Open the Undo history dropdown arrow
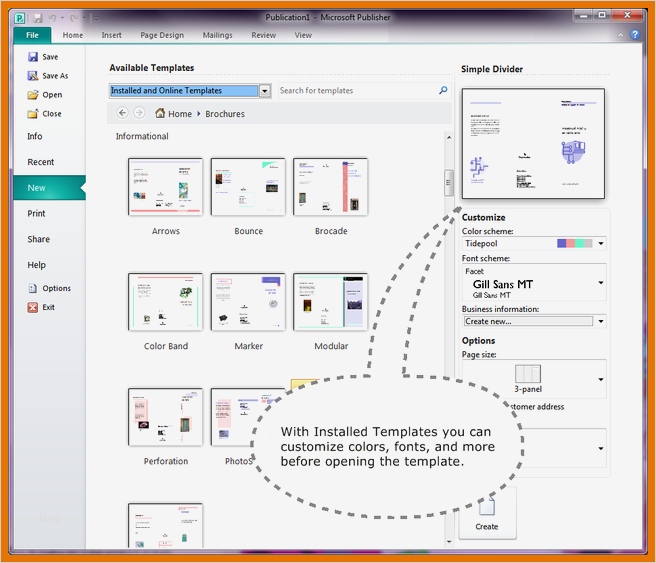 (62, 18)
